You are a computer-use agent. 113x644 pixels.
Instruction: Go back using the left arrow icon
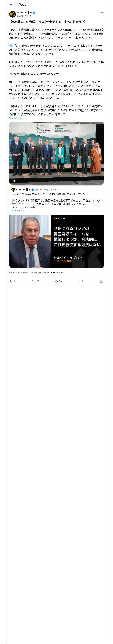point(11,5)
